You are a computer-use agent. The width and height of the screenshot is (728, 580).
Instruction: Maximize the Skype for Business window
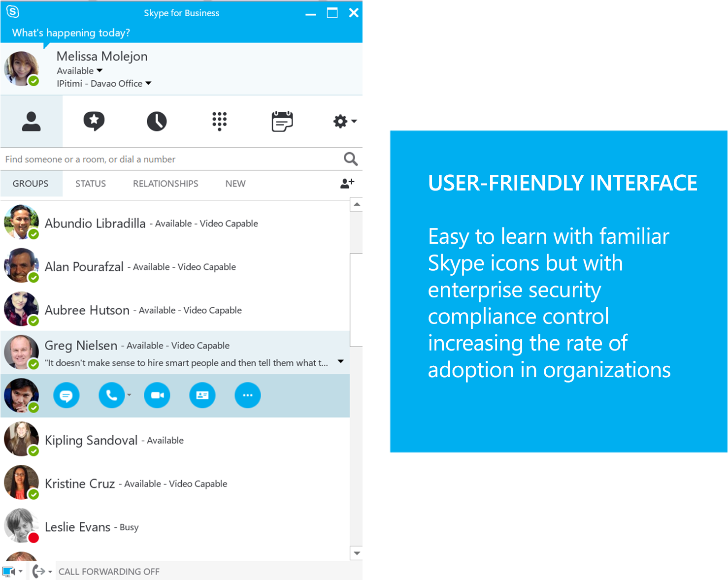[x=332, y=13]
